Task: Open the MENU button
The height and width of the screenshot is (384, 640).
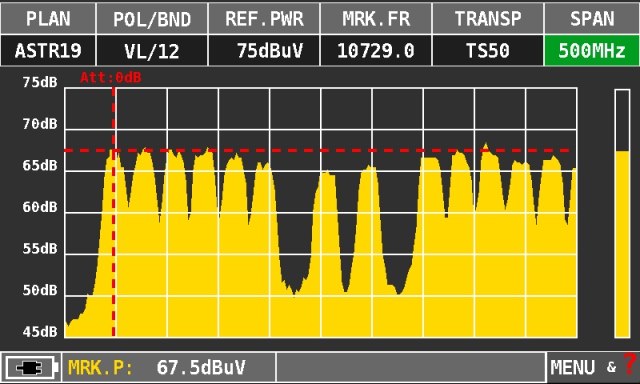Action: point(572,368)
